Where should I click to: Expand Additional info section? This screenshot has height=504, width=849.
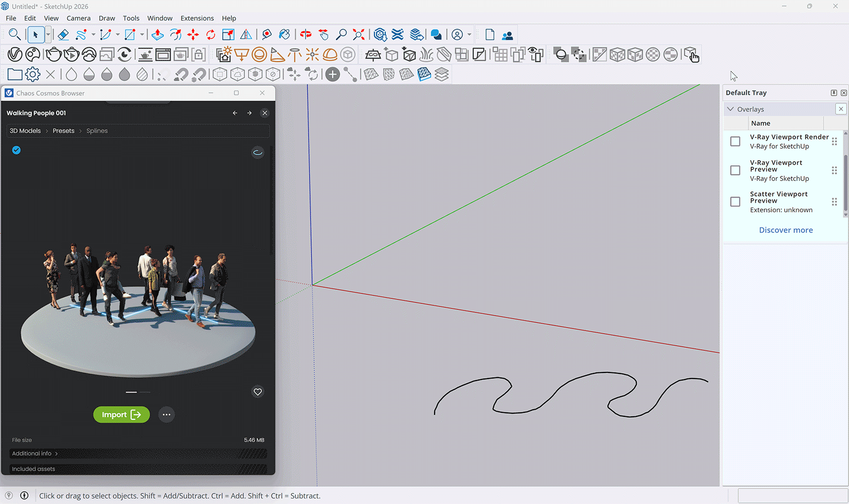138,454
